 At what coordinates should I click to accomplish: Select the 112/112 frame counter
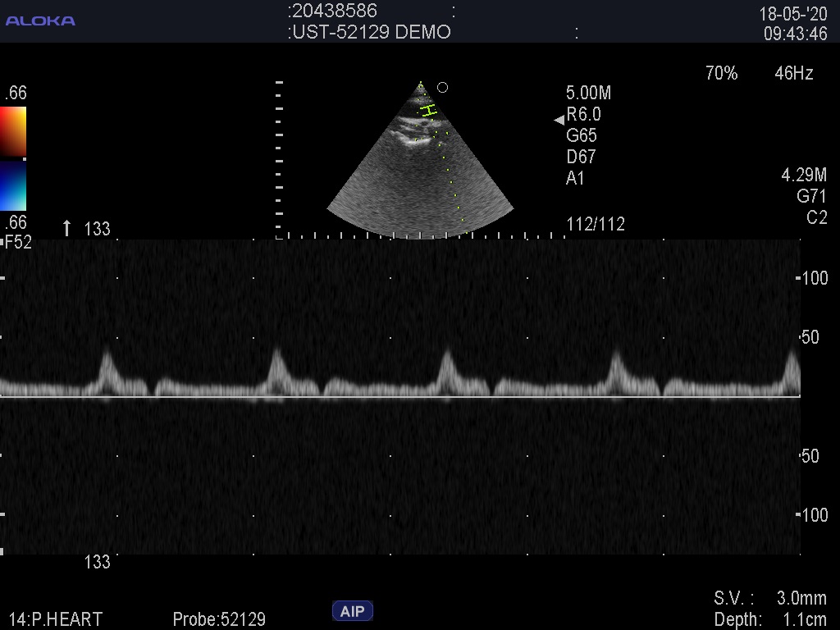click(x=596, y=225)
